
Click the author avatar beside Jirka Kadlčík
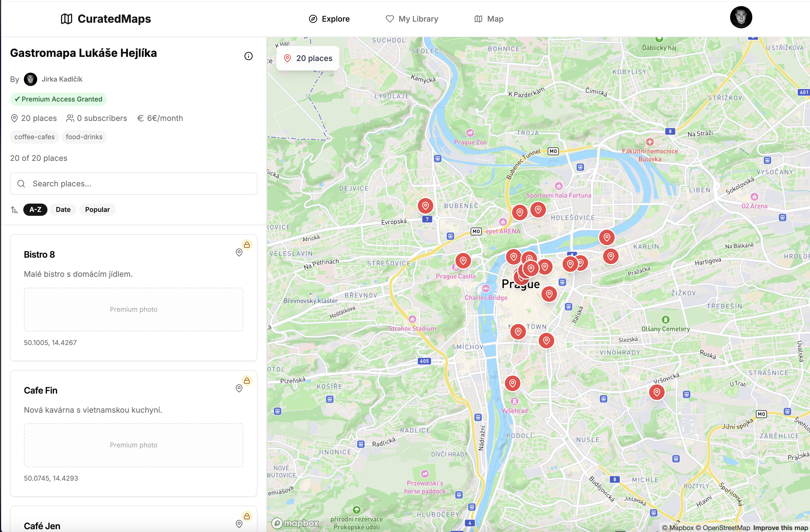30,79
